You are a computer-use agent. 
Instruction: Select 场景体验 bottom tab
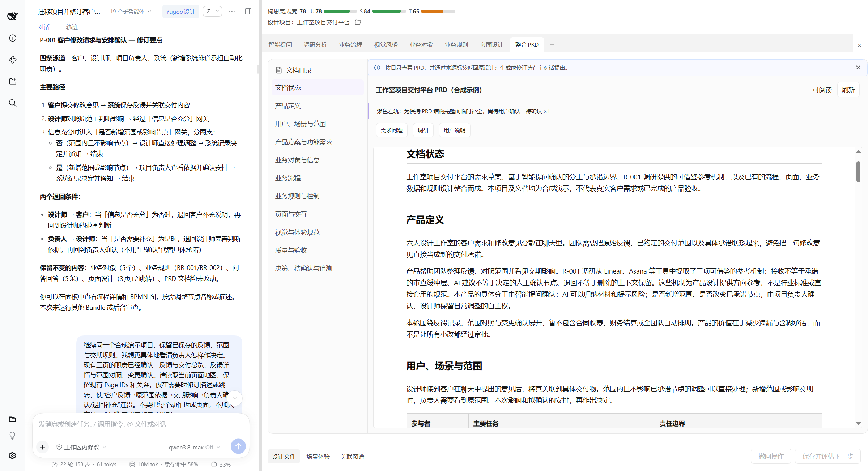click(x=318, y=457)
